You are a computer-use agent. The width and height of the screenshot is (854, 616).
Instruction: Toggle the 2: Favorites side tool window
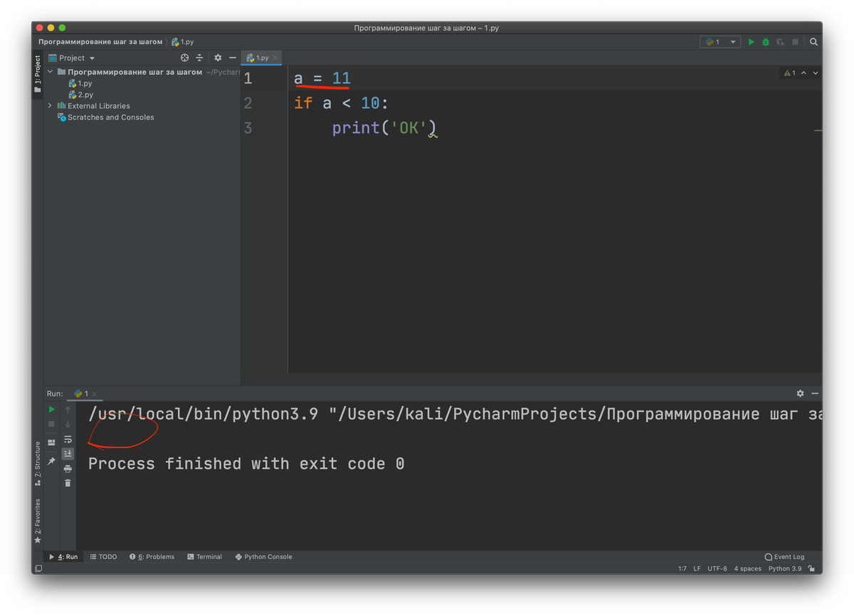(x=38, y=521)
